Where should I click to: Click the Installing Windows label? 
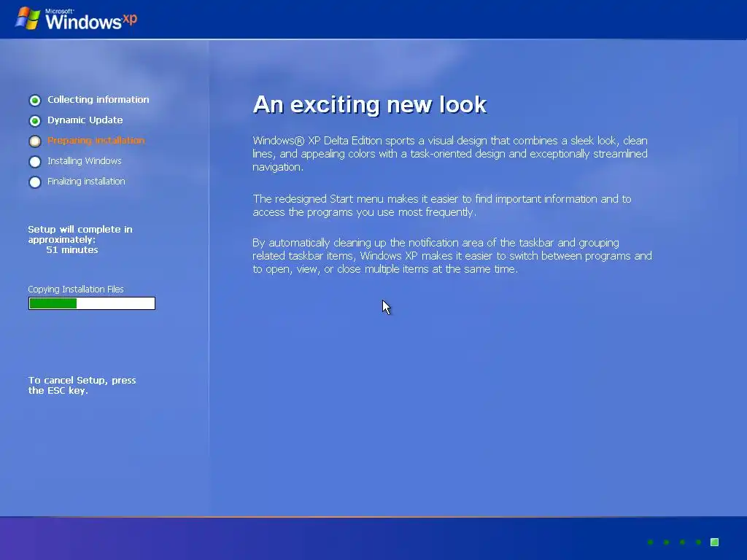click(x=85, y=161)
